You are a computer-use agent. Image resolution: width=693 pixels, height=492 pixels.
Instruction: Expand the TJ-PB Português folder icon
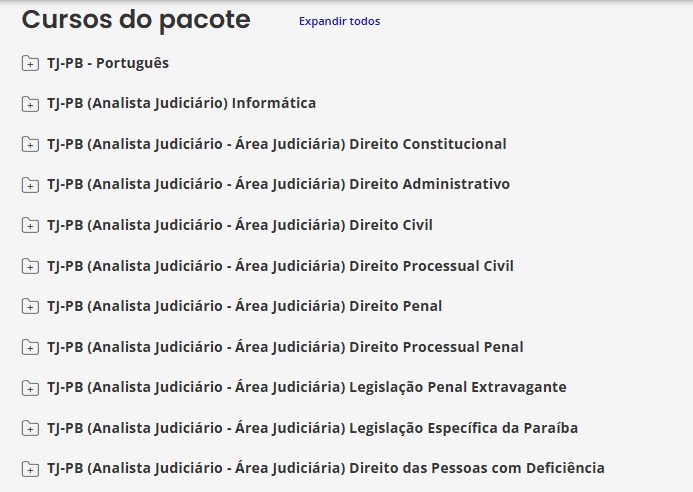pyautogui.click(x=30, y=64)
